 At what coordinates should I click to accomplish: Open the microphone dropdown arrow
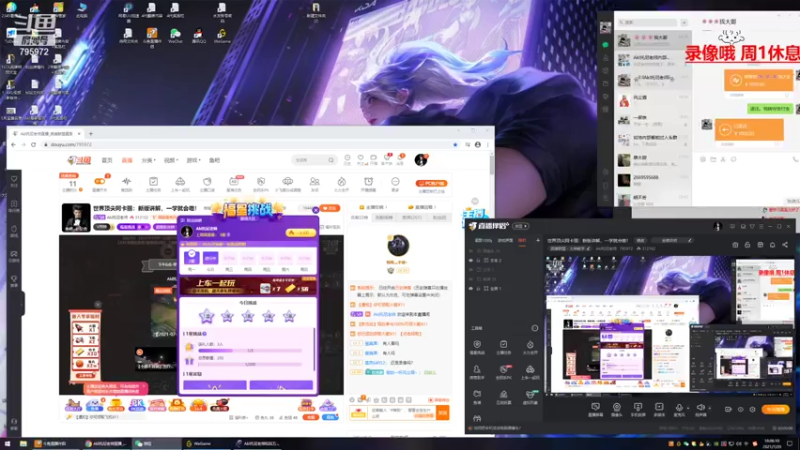(x=688, y=408)
